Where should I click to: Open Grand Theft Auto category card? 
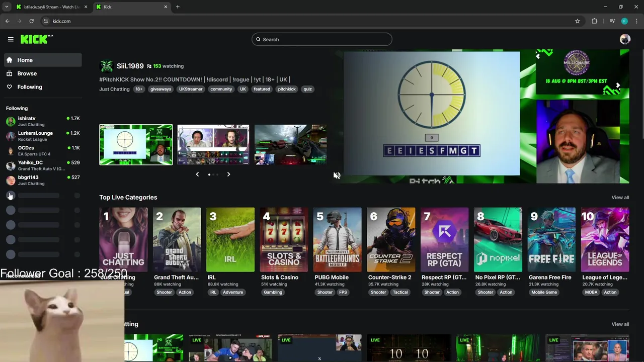pos(177,240)
